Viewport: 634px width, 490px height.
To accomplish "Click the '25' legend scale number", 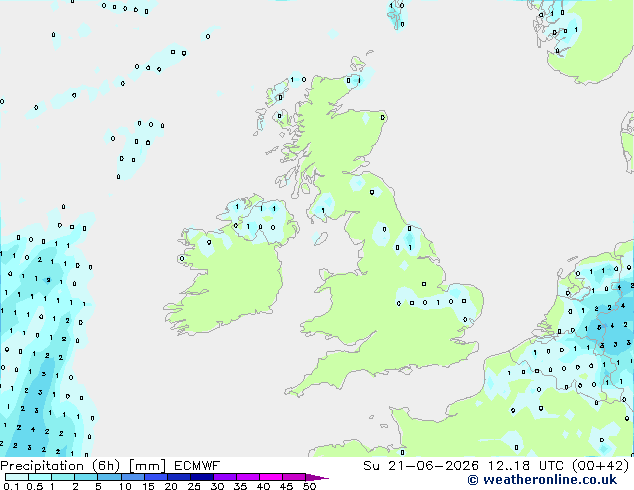I will pyautogui.click(x=194, y=486).
